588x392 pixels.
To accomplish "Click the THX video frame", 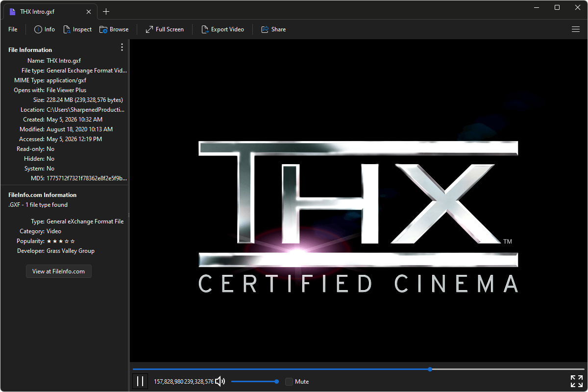I will point(358,201).
